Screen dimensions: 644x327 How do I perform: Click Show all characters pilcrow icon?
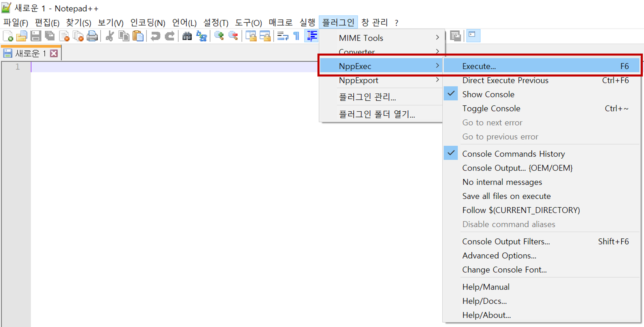297,36
